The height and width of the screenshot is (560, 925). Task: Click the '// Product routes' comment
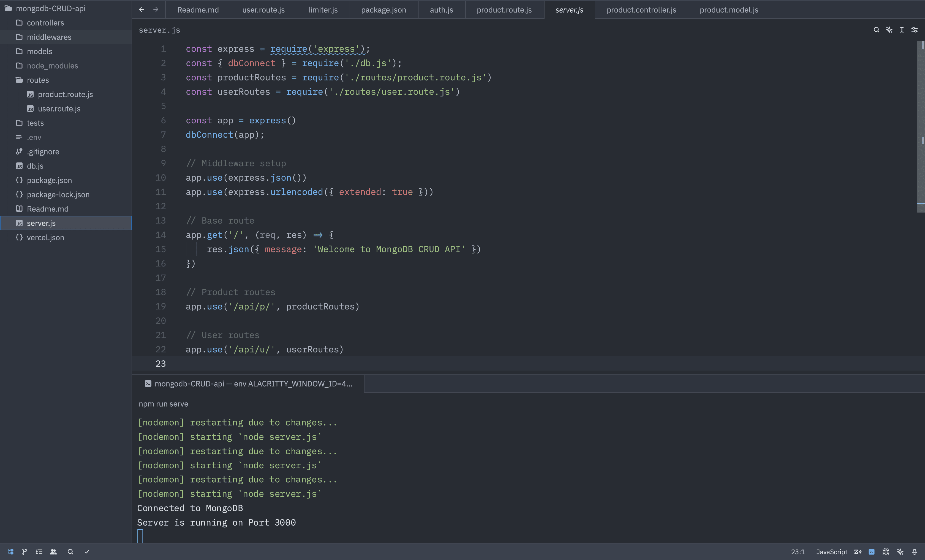[x=230, y=292]
